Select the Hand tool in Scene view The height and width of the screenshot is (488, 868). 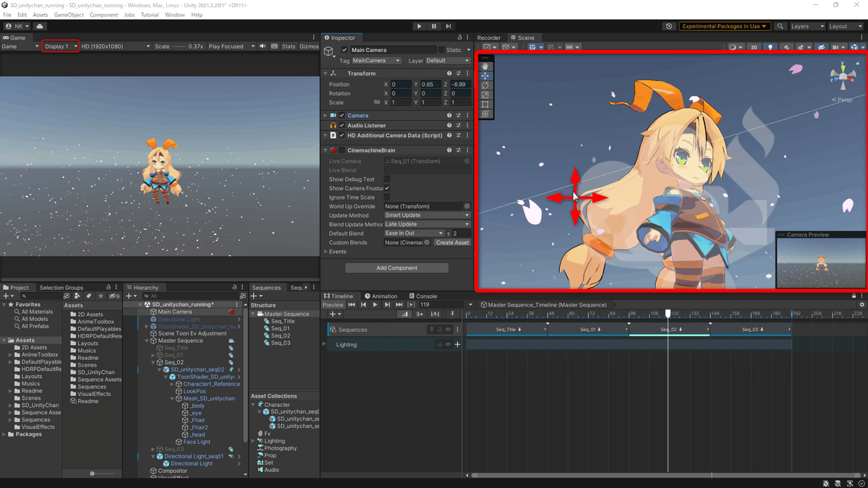click(x=485, y=66)
